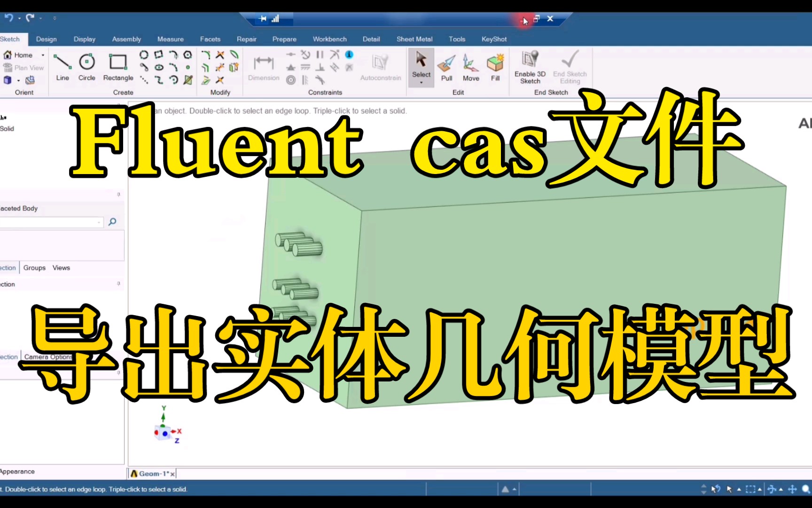
Task: Click the Home view icon in Orient group
Action: [x=8, y=55]
